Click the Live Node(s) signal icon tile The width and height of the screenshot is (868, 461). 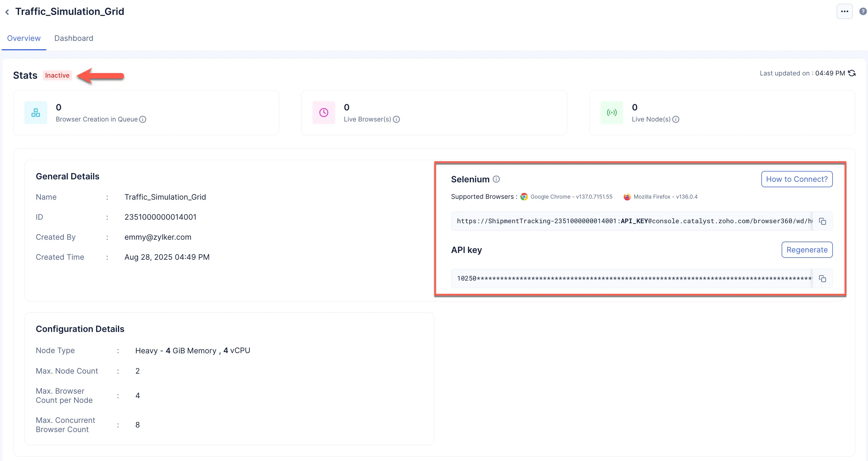click(612, 113)
